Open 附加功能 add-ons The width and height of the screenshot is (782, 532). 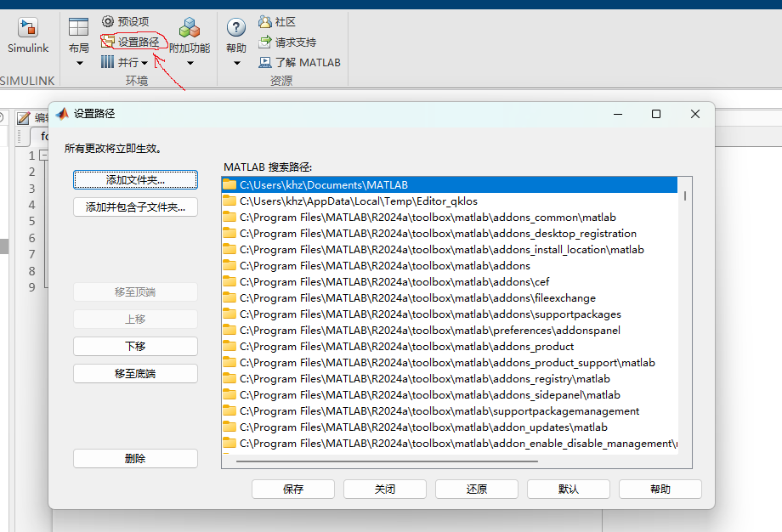pos(190,35)
